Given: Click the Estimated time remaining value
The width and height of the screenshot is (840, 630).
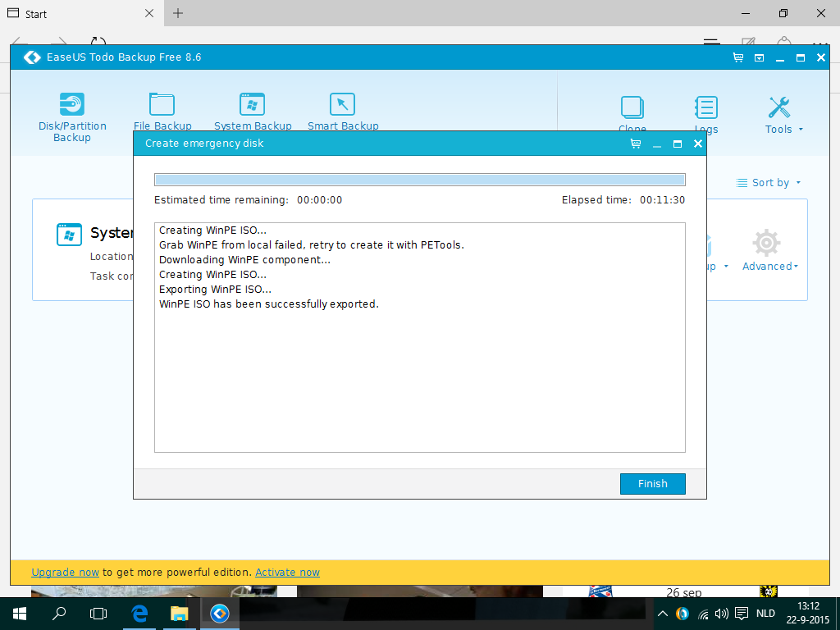Looking at the screenshot, I should click(320, 200).
